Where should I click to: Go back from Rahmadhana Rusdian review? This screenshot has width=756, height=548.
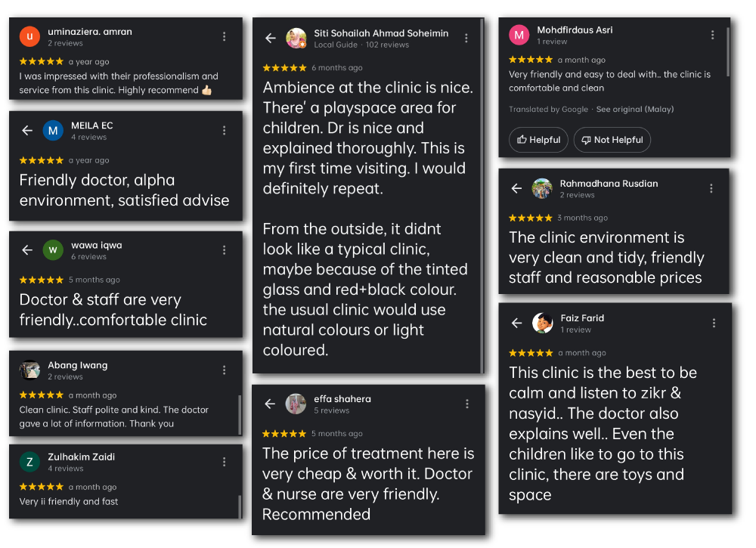[x=517, y=189]
